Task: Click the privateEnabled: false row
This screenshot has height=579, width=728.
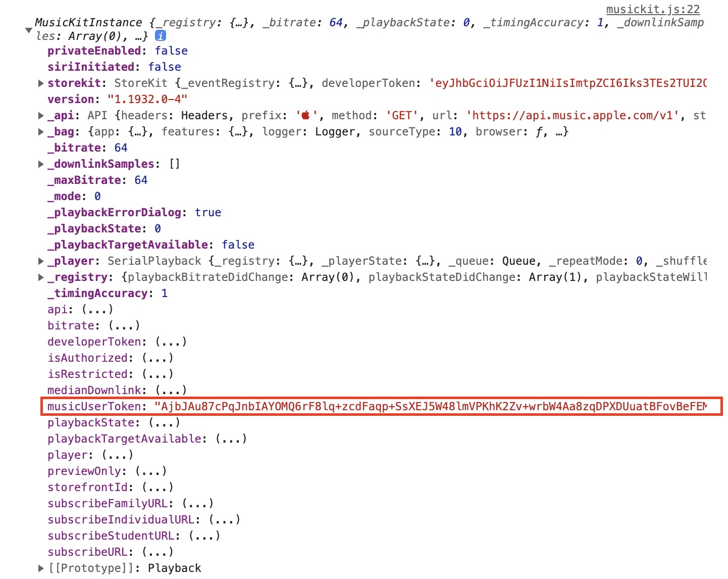Action: point(118,51)
